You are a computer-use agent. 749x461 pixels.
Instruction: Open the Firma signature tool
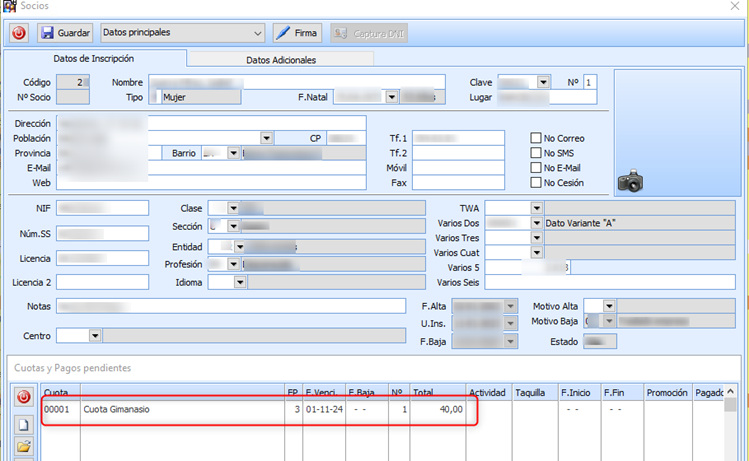[296, 33]
